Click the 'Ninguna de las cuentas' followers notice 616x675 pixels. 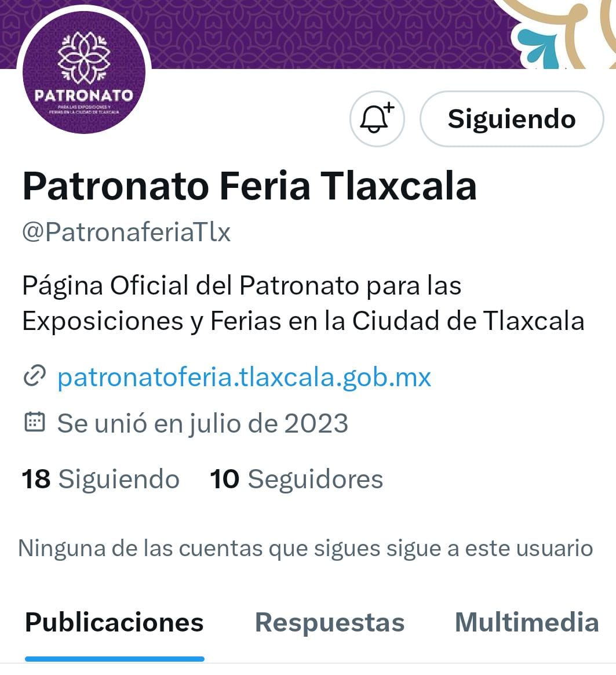[305, 549]
